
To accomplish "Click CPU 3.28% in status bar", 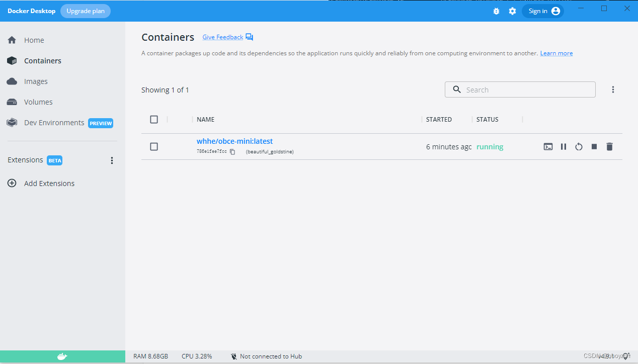I will tap(197, 356).
